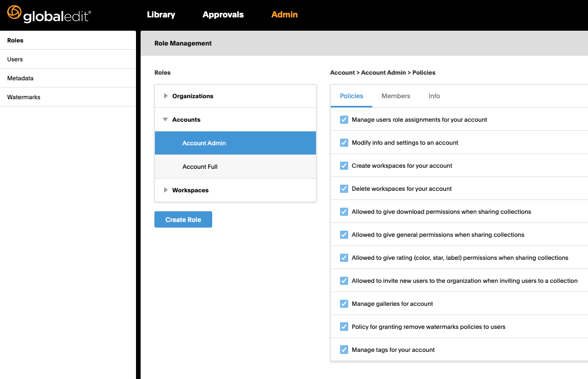The height and width of the screenshot is (379, 588).
Task: Open Users in the sidebar
Action: [x=68, y=59]
